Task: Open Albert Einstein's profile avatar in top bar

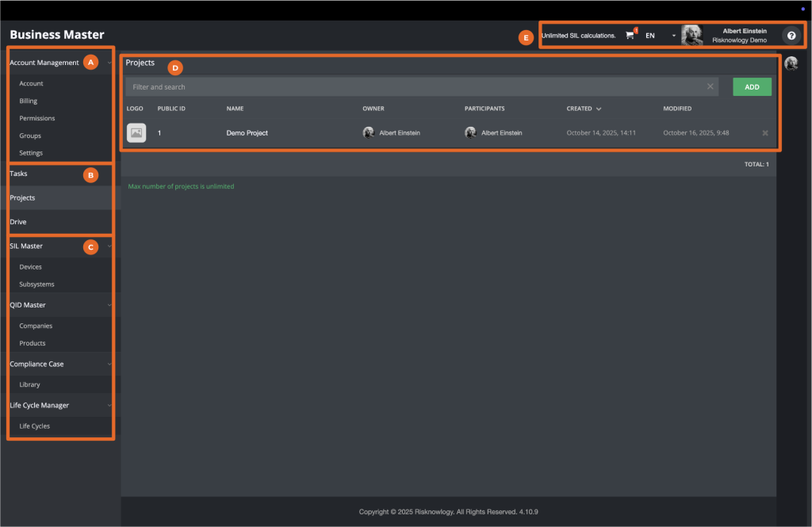Action: click(691, 35)
